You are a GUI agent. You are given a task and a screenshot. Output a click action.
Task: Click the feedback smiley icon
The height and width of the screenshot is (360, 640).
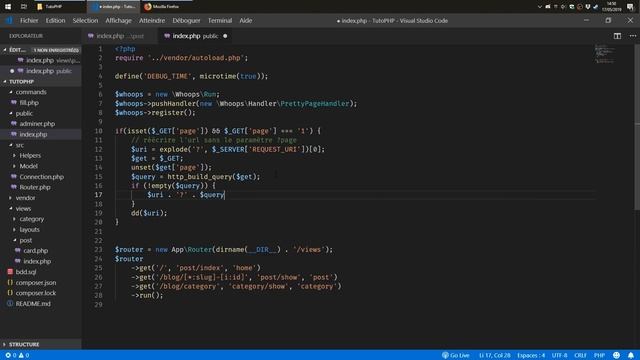click(x=616, y=355)
